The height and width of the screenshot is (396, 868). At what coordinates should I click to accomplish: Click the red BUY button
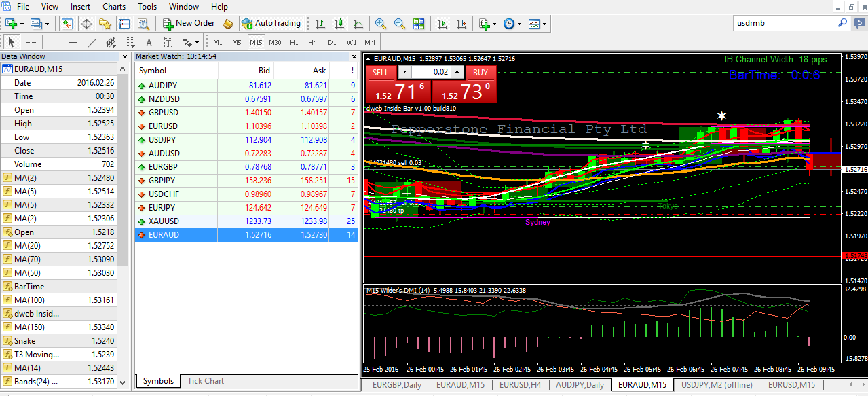[480, 72]
